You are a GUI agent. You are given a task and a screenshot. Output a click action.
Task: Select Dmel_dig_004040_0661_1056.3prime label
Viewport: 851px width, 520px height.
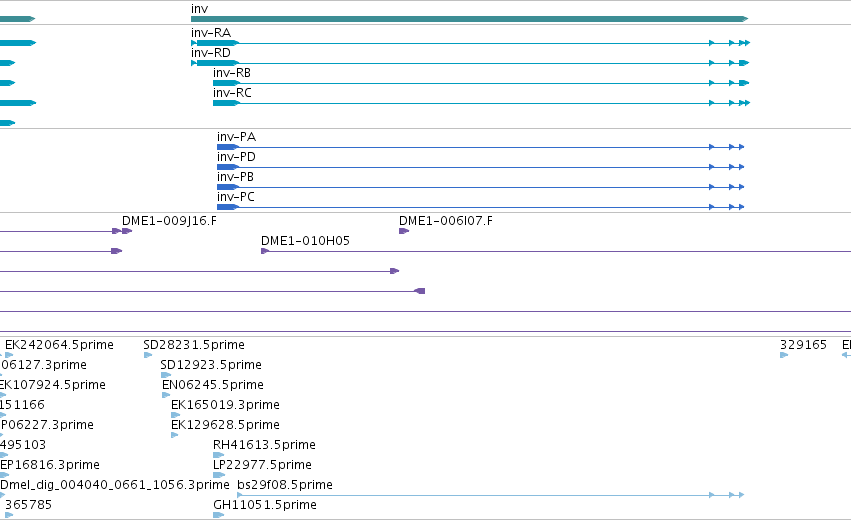[x=115, y=485]
